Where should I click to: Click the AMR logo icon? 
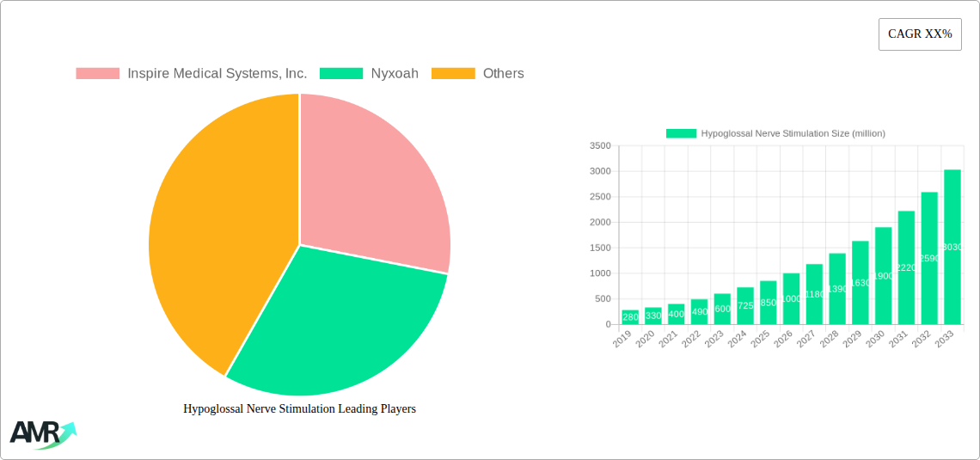point(42,434)
